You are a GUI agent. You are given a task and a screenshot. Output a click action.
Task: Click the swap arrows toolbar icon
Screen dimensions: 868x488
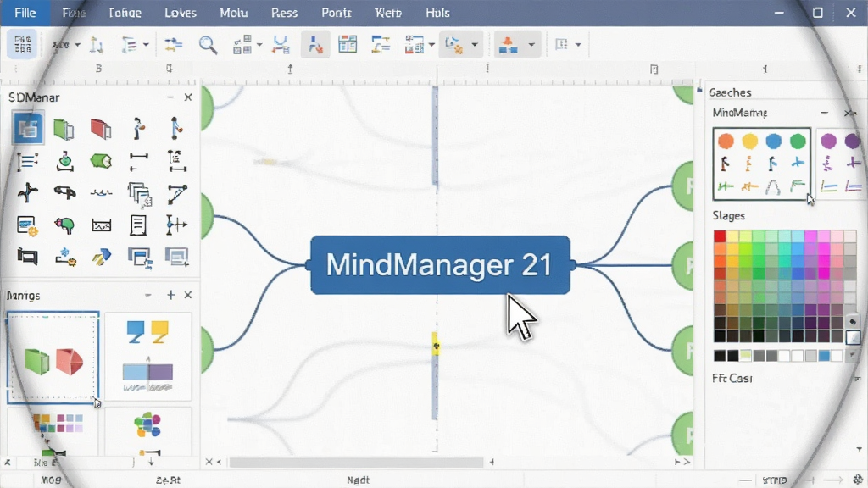(173, 45)
